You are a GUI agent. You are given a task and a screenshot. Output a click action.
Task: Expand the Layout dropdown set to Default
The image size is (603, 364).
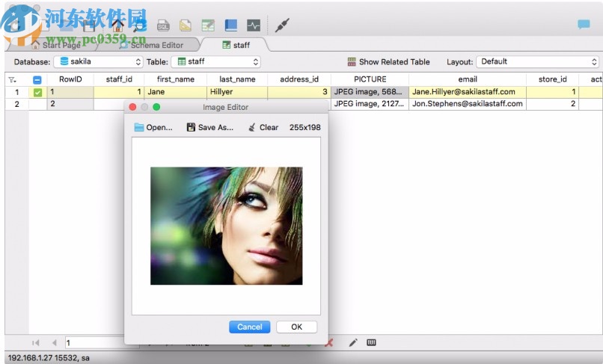coord(538,62)
